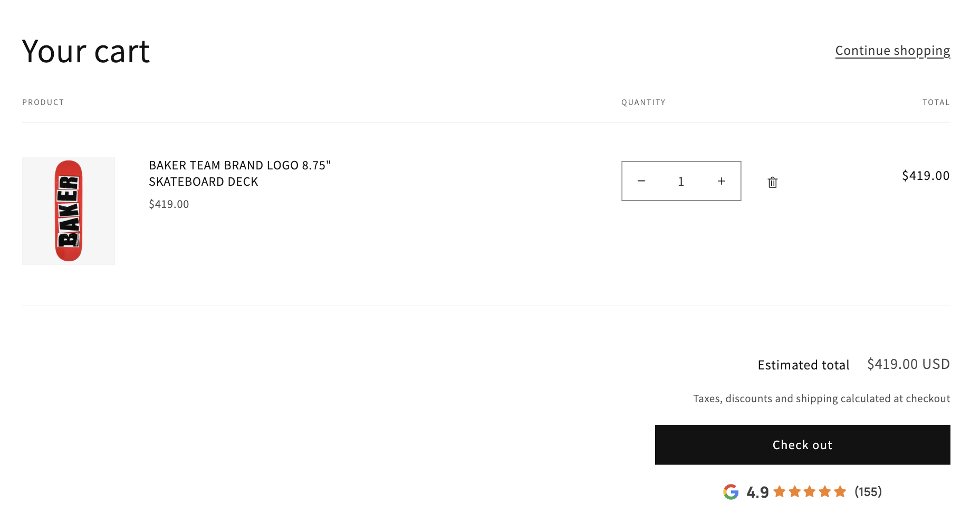
Task: Click the $419.00 USD estimated total value
Action: tap(908, 364)
